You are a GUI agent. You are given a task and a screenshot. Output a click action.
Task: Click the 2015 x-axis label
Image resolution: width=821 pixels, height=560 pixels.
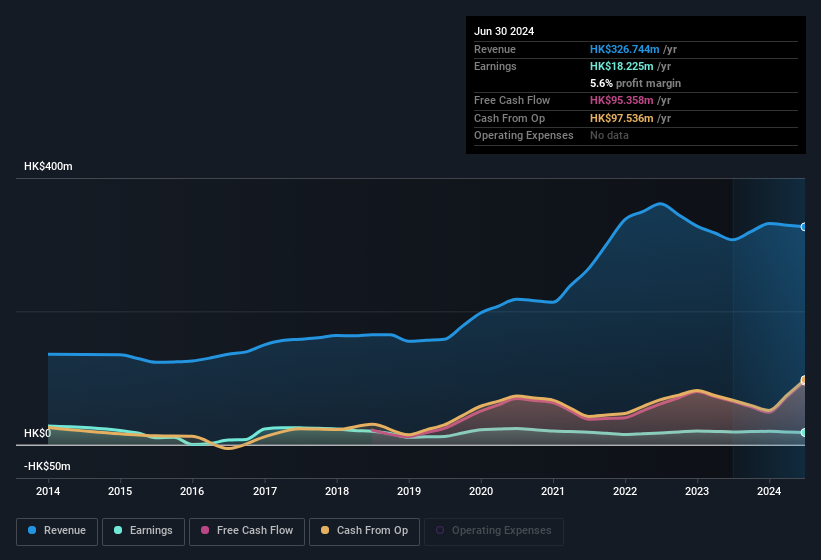(120, 491)
